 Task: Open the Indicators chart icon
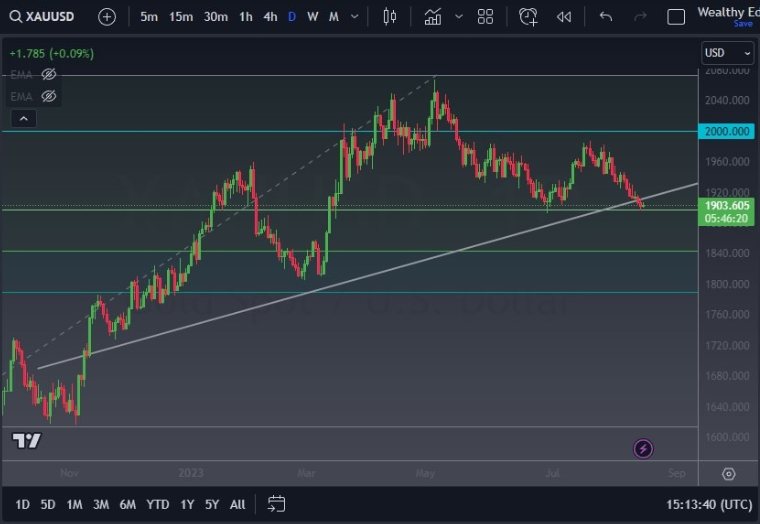pos(433,17)
